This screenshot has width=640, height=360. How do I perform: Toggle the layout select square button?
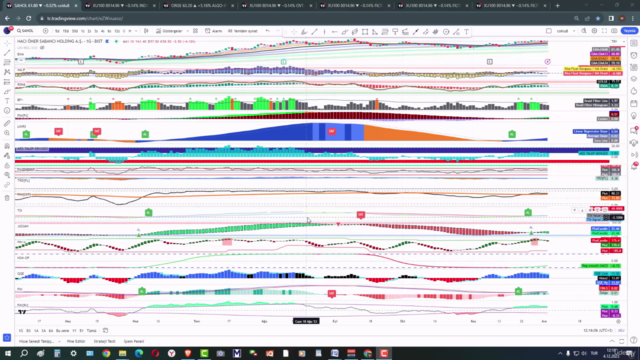tap(549, 31)
